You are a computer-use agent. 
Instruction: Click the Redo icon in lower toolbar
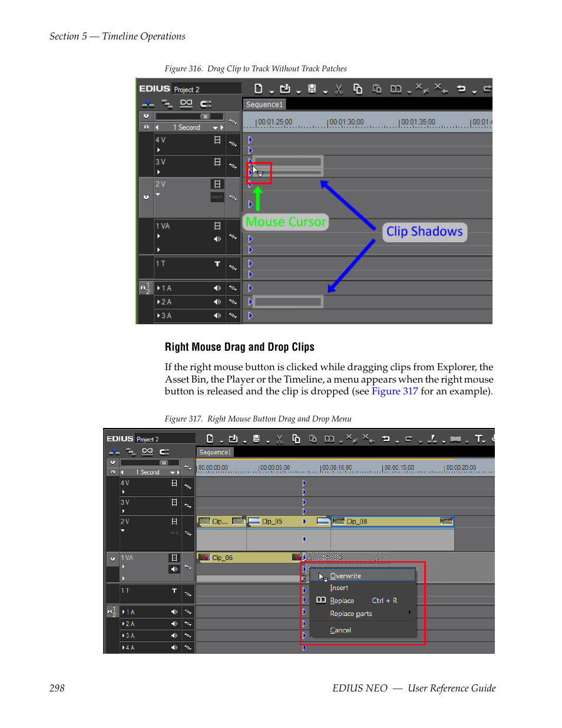(x=409, y=439)
